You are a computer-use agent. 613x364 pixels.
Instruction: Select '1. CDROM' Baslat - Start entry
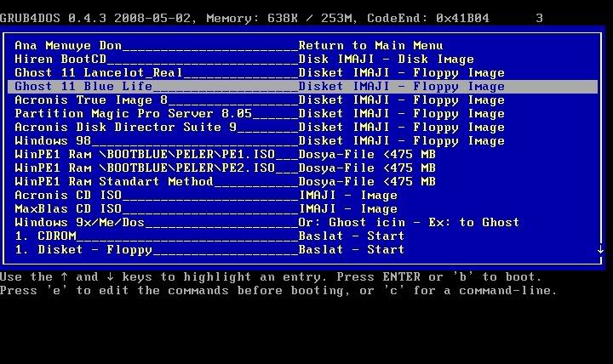click(302, 236)
